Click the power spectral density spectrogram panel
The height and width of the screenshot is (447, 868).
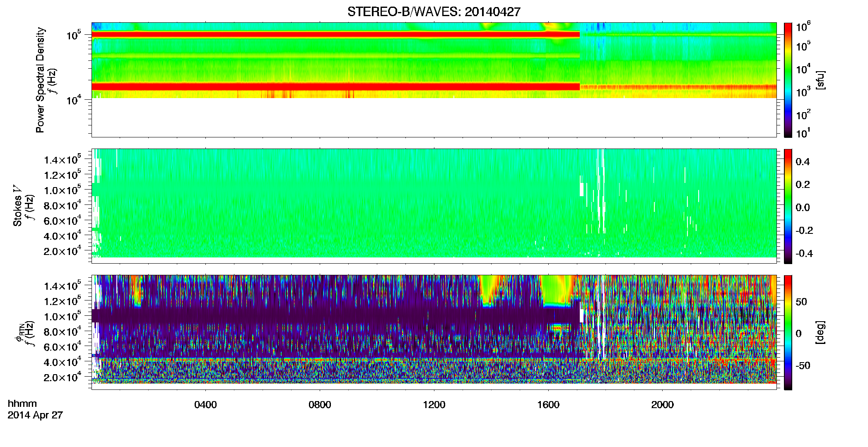[x=434, y=80]
